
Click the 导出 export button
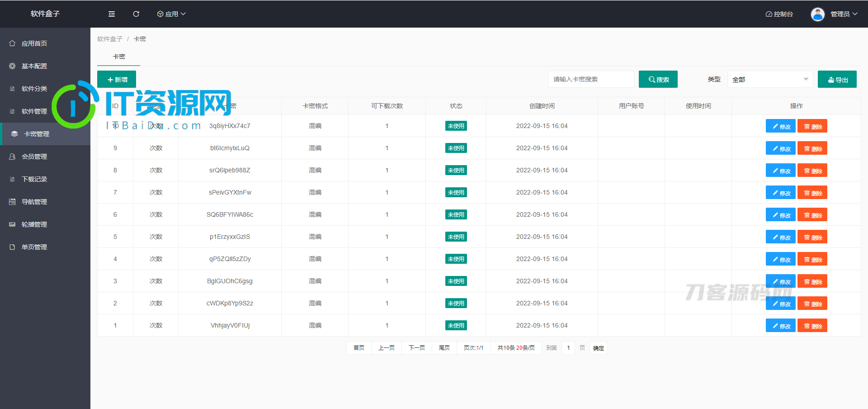(x=837, y=79)
